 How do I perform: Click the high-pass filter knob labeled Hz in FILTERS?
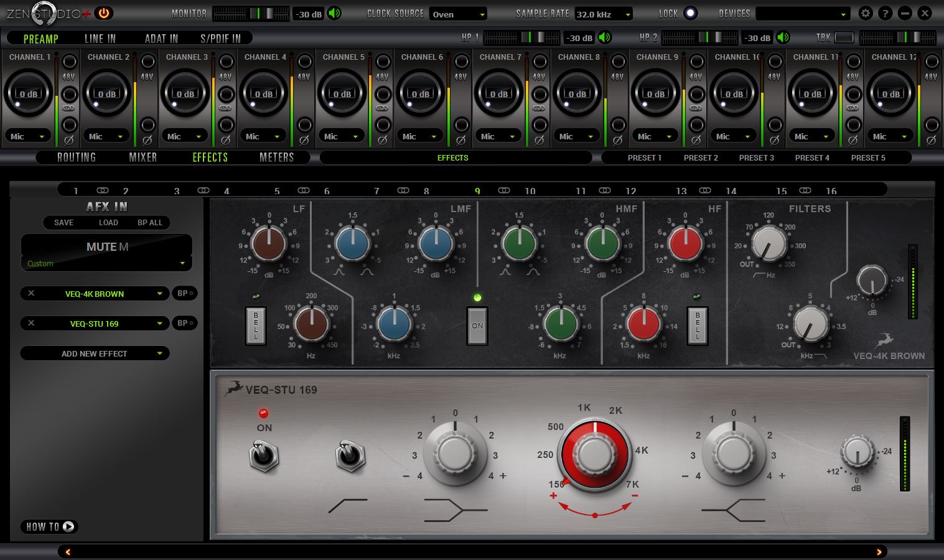click(769, 243)
